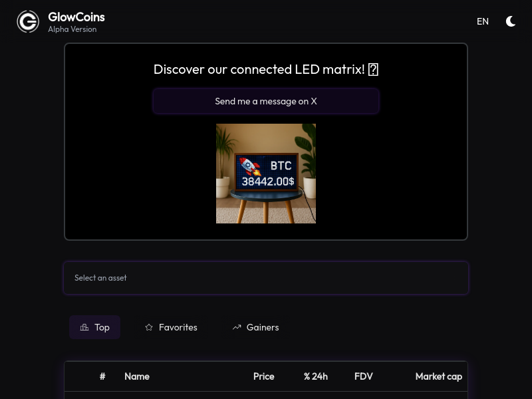Click the Send me a message on X button
Screen dimensions: 532x399
(x=265, y=101)
